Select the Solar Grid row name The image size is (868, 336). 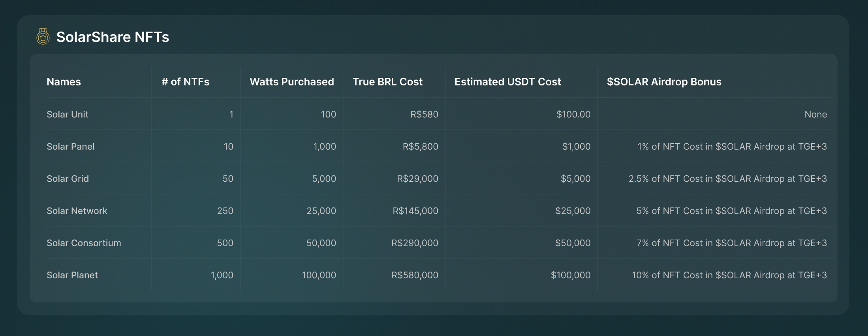click(68, 179)
